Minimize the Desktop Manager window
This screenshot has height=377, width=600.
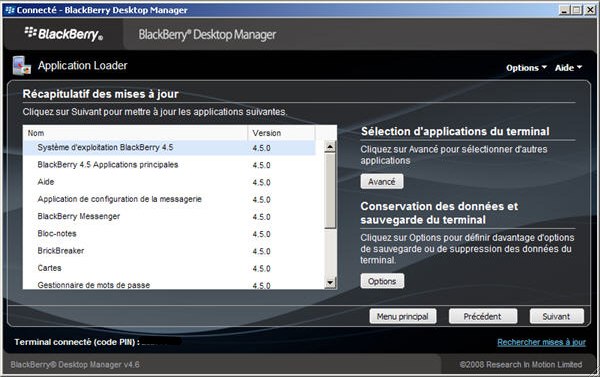[x=564, y=10]
